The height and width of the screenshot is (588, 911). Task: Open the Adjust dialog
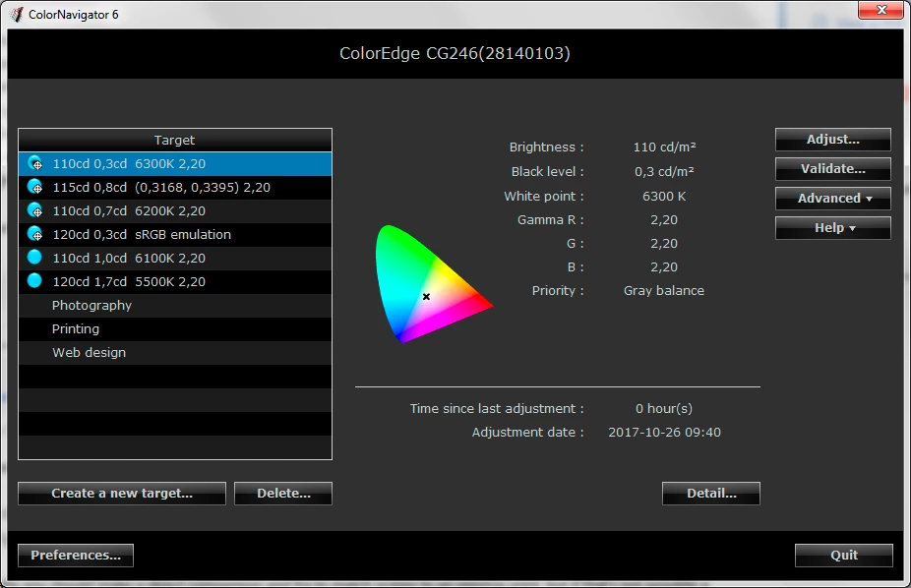[x=832, y=140]
